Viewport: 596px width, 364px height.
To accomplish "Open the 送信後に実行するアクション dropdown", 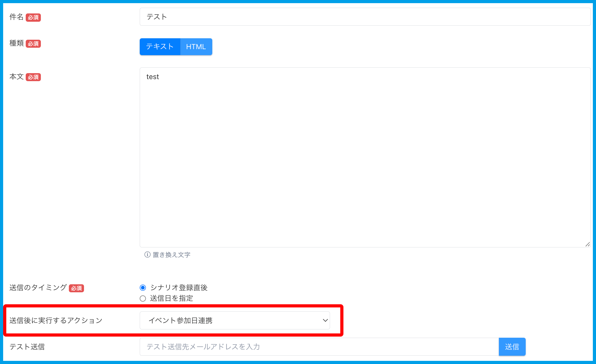I will [x=234, y=320].
